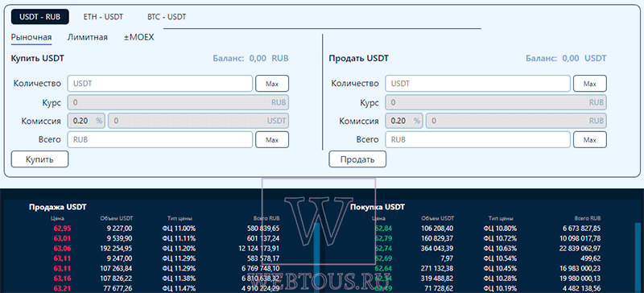
Task: Click buy volume 7,97
Action: [x=448, y=258]
